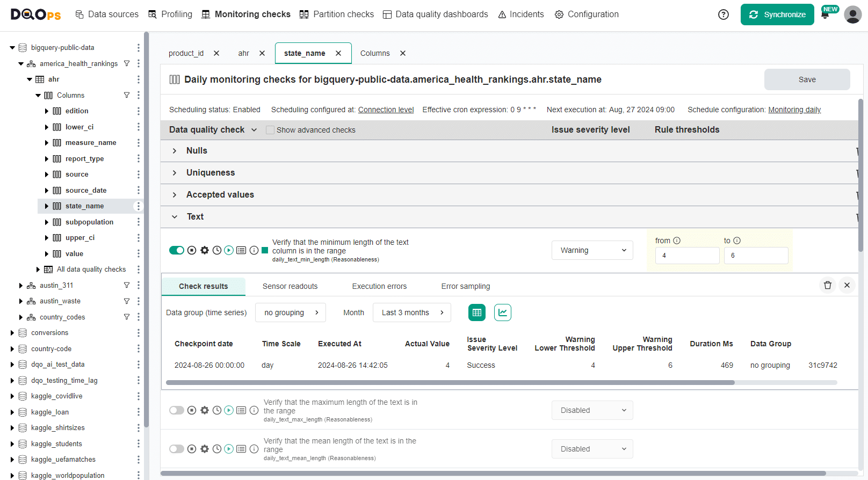This screenshot has height=480, width=868.
Task: Open help icon beside 'from' threshold
Action: (x=677, y=241)
